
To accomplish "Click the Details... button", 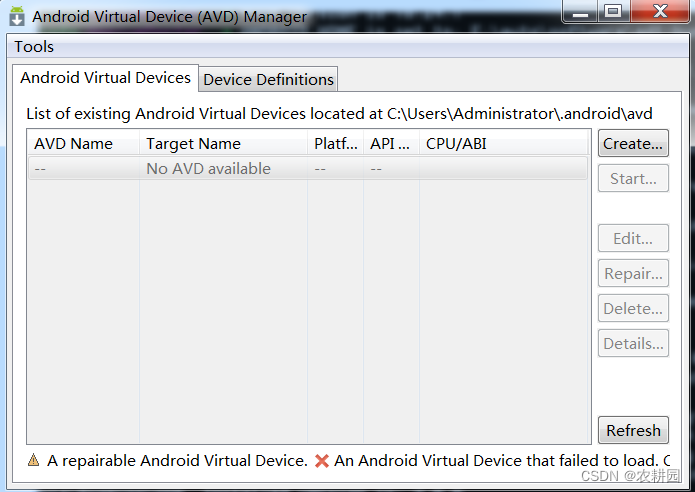I will tap(633, 344).
